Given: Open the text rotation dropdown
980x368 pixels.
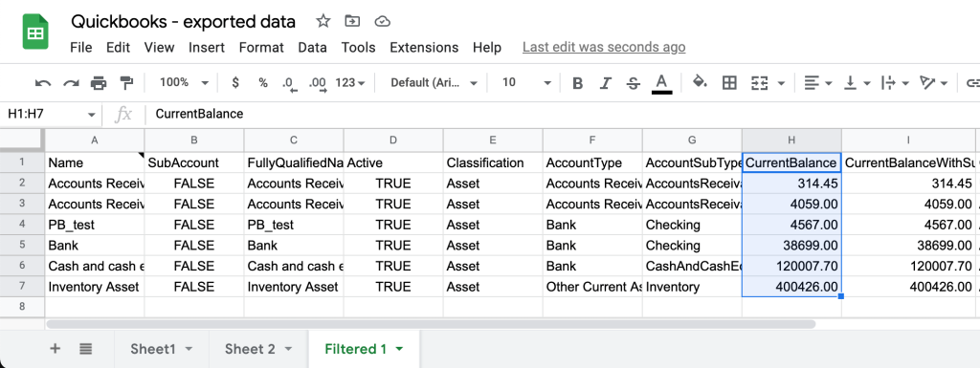Looking at the screenshot, I should pyautogui.click(x=934, y=83).
